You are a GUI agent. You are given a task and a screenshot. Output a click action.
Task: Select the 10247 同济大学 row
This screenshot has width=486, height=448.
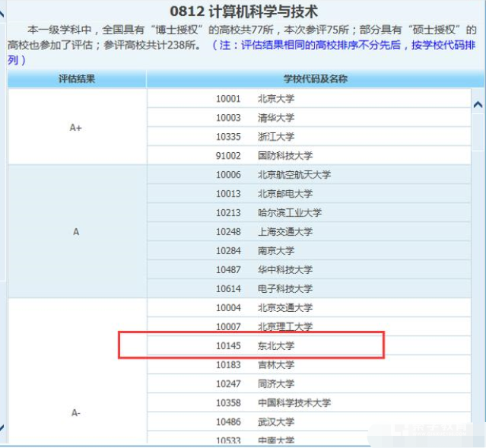point(309,383)
